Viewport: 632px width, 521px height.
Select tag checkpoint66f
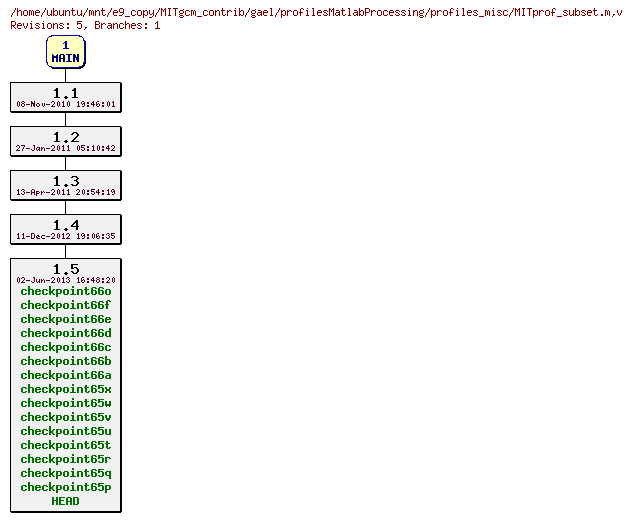tap(65, 305)
